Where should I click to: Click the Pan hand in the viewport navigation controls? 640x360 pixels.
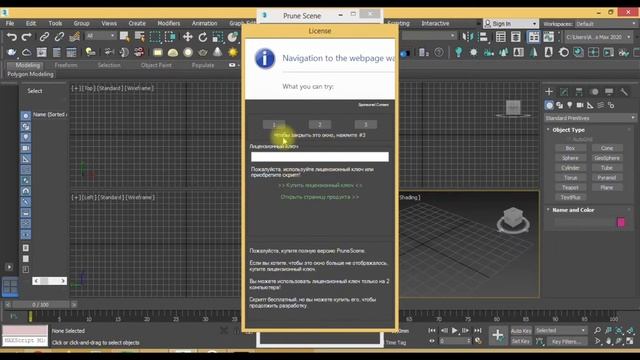(609, 341)
